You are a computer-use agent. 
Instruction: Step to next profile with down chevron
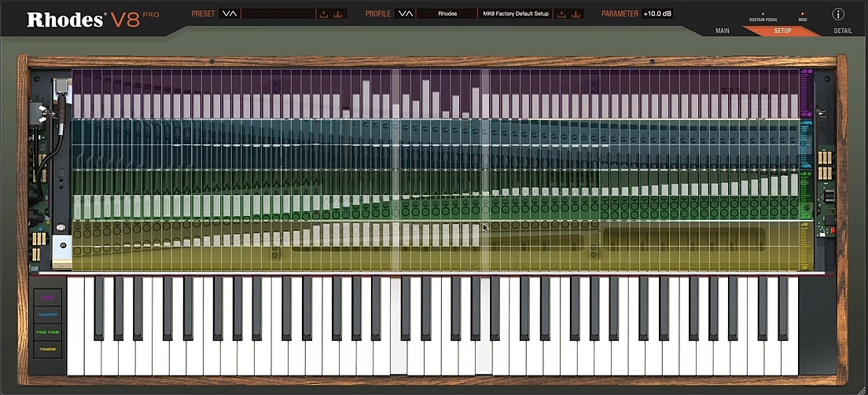click(x=402, y=14)
